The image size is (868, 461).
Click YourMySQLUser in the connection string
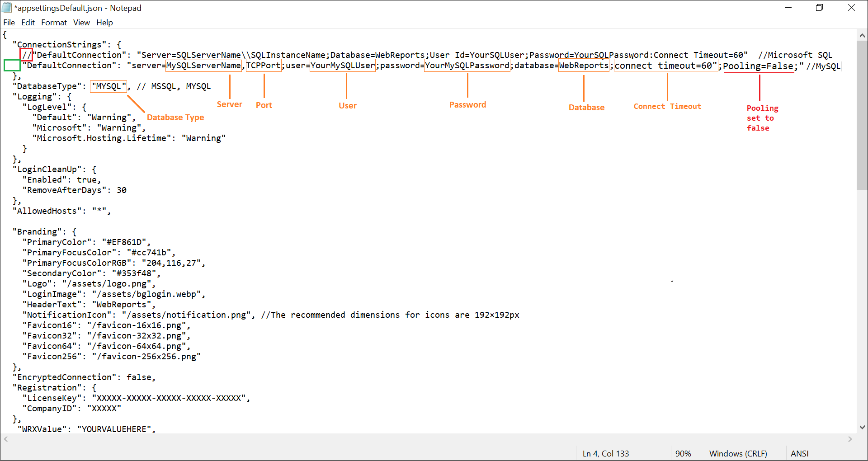343,66
